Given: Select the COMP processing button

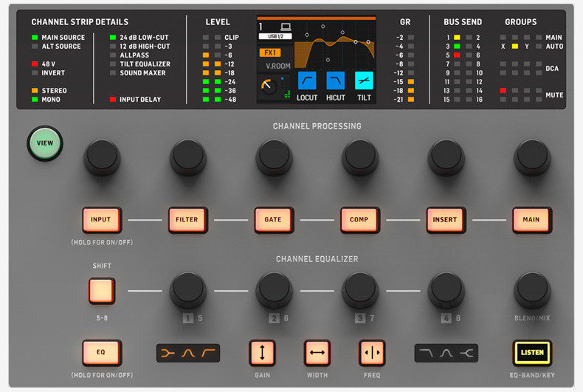Looking at the screenshot, I should click(360, 220).
